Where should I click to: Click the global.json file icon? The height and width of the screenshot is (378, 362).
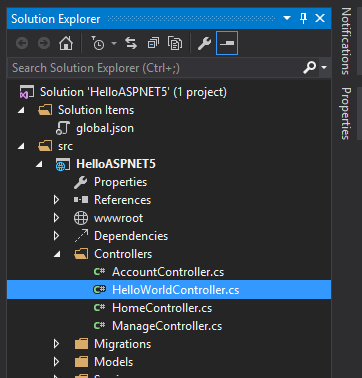click(62, 128)
